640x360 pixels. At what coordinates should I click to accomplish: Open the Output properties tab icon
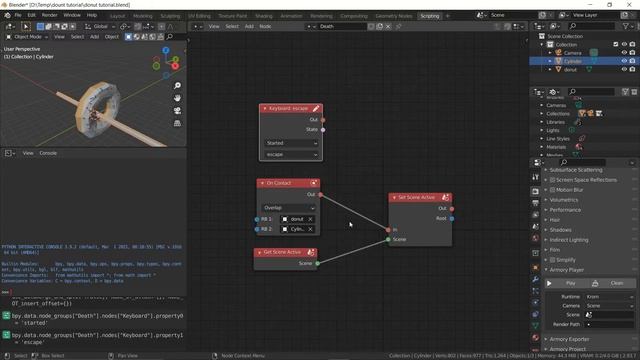[536, 203]
